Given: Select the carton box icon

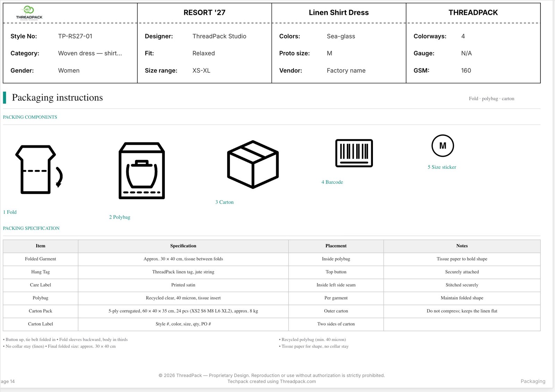Looking at the screenshot, I should coord(253,164).
